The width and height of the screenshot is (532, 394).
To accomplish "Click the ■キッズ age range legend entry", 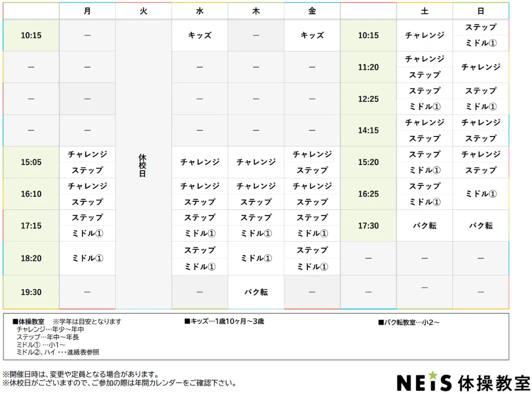I will point(224,322).
